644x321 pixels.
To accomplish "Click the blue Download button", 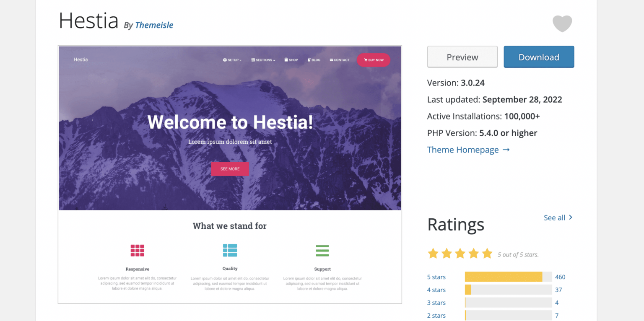I will pos(539,57).
